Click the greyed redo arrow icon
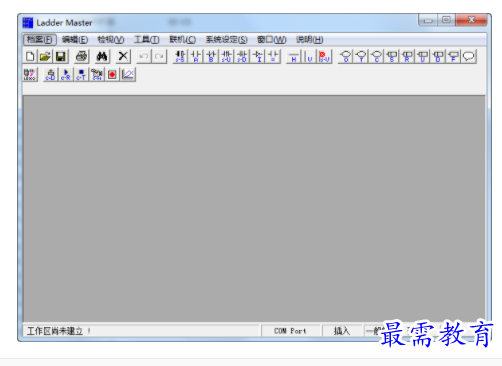 (x=159, y=56)
